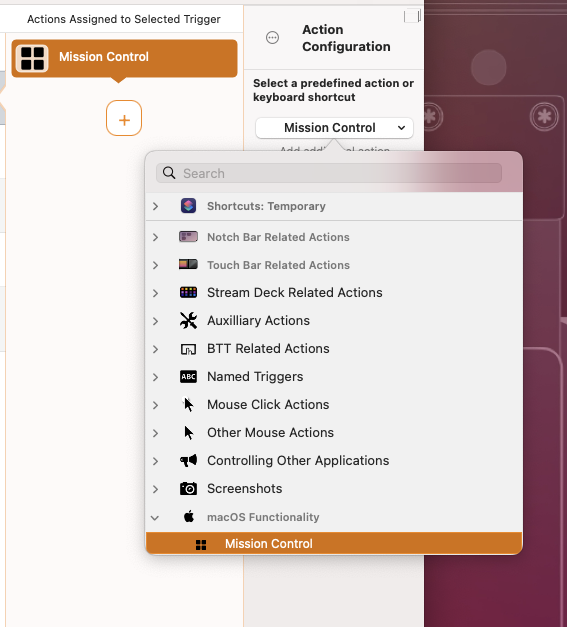
Task: Select Mouse Click Actions label
Action: (268, 405)
